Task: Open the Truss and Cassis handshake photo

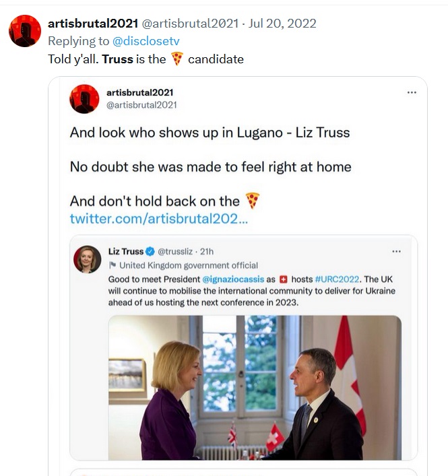Action: pos(255,388)
